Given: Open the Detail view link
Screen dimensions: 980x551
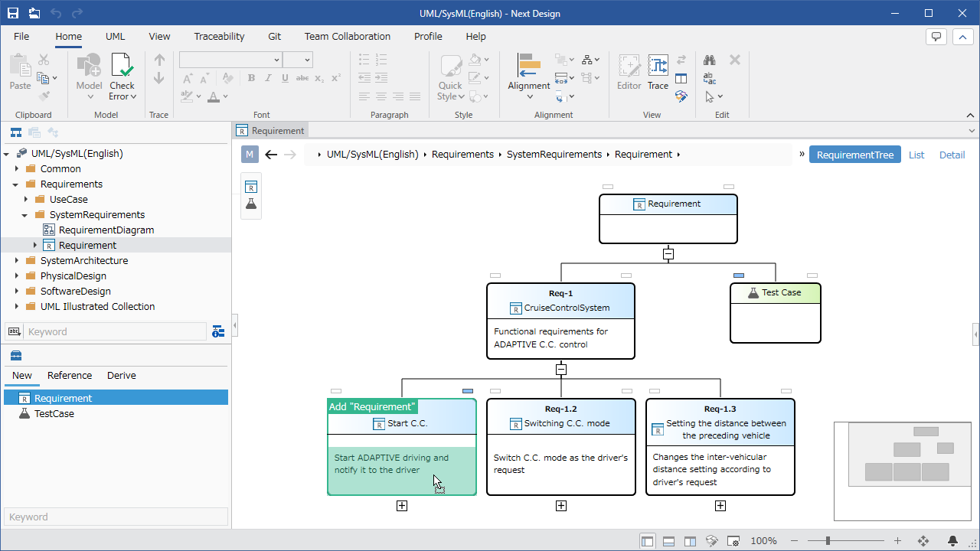Looking at the screenshot, I should (952, 155).
